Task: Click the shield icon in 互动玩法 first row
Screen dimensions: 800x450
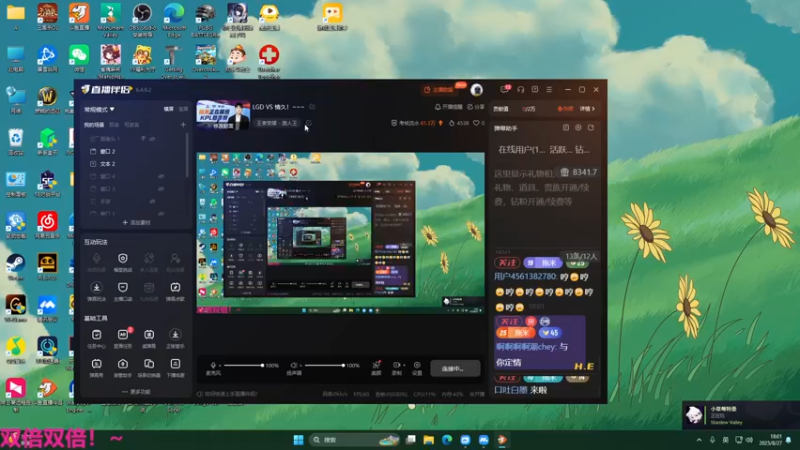Action: tap(123, 259)
